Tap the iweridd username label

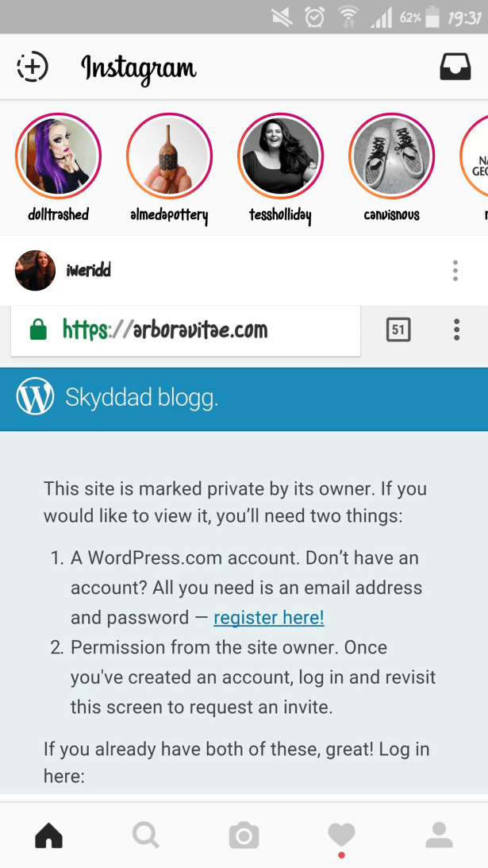(88, 271)
